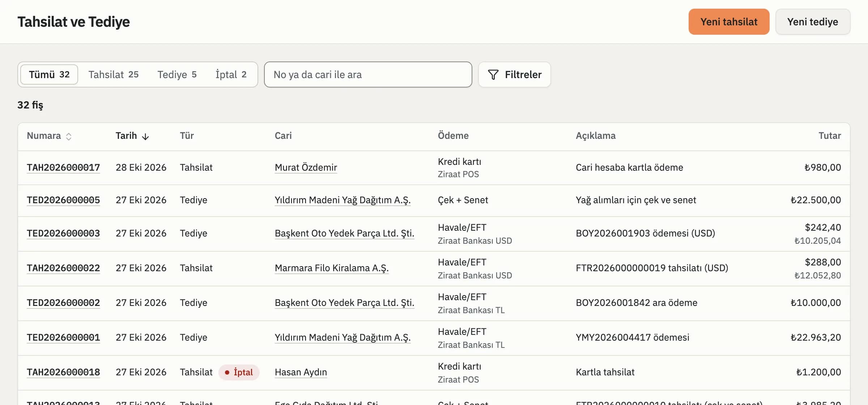868x405 pixels.
Task: Open receipt TED2026000005
Action: 63,200
